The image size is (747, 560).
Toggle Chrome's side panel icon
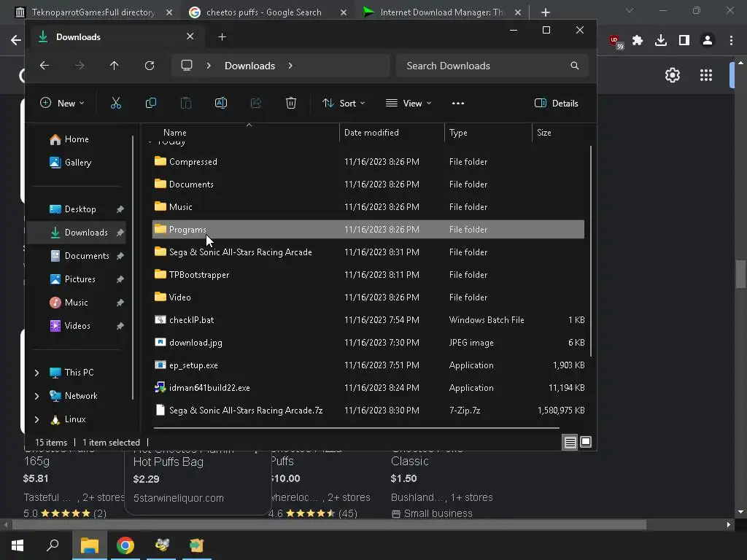(684, 41)
